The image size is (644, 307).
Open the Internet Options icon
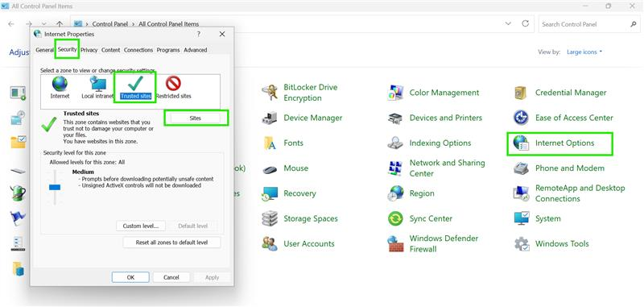tap(521, 143)
